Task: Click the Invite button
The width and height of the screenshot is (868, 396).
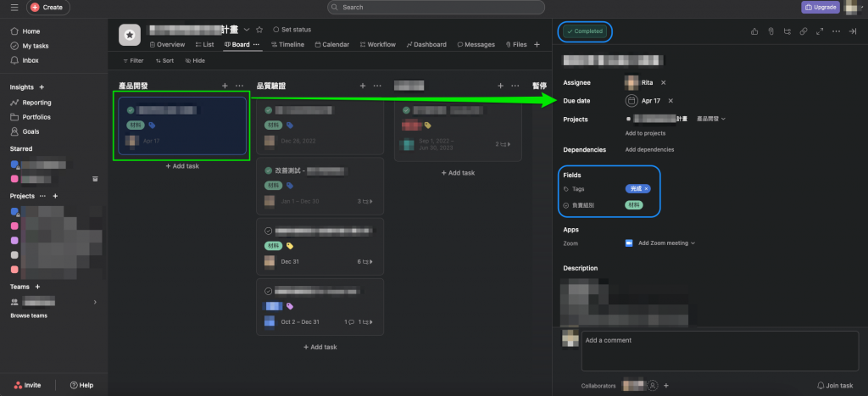Action: tap(27, 385)
